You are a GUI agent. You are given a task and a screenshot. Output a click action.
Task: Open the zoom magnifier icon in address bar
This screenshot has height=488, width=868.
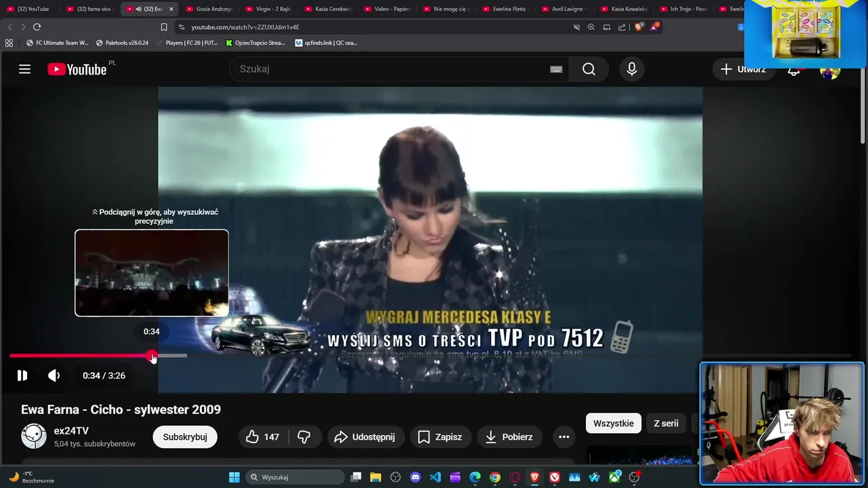tap(591, 27)
